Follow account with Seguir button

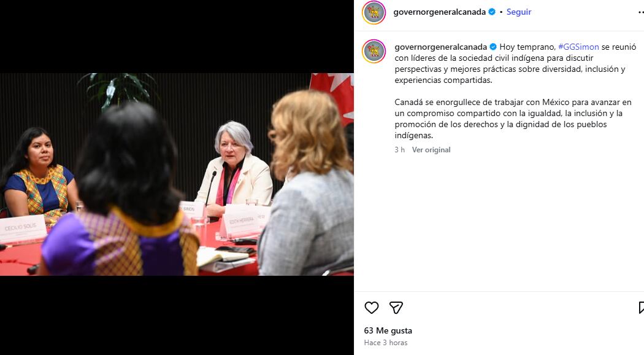519,12
